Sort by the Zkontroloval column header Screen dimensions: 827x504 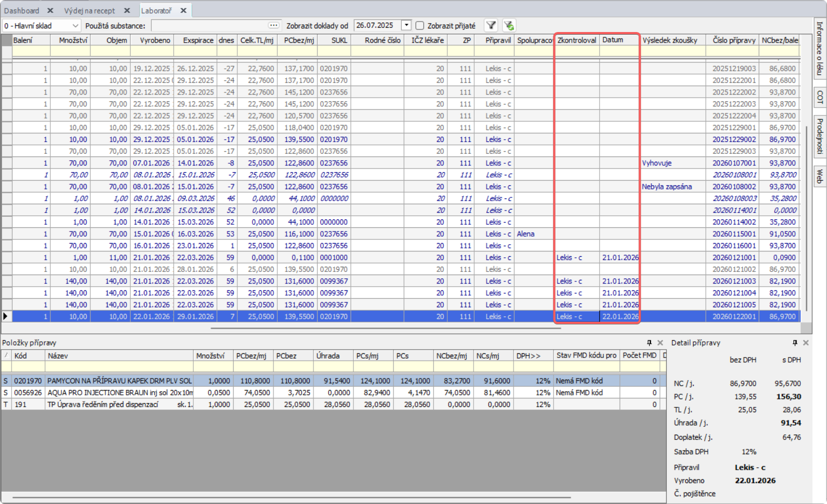point(577,40)
